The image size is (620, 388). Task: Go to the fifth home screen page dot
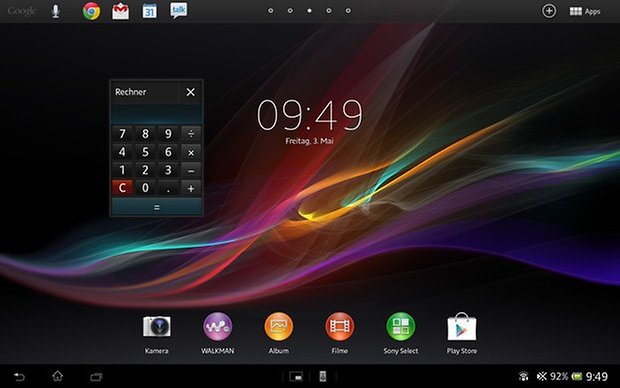coord(348,11)
